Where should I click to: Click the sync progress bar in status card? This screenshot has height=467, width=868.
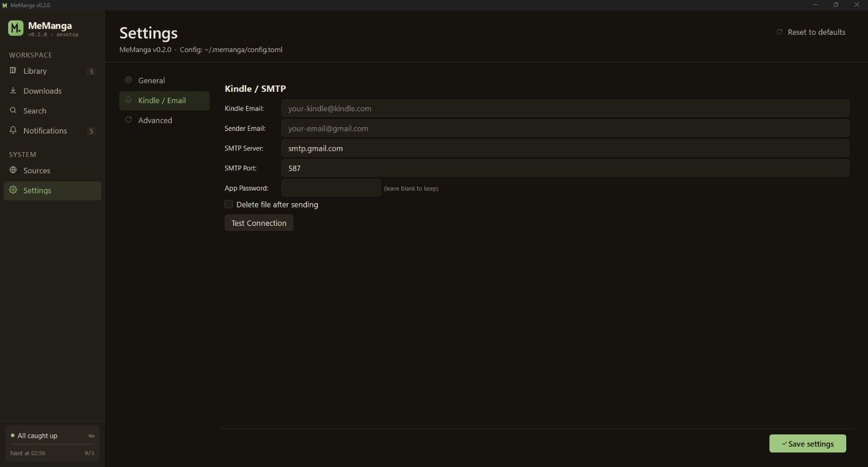[53, 444]
